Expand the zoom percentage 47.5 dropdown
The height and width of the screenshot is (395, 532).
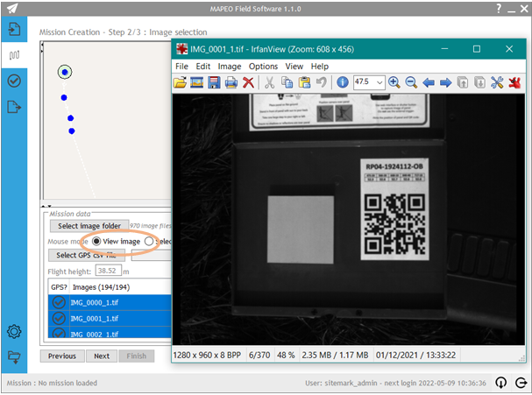379,82
